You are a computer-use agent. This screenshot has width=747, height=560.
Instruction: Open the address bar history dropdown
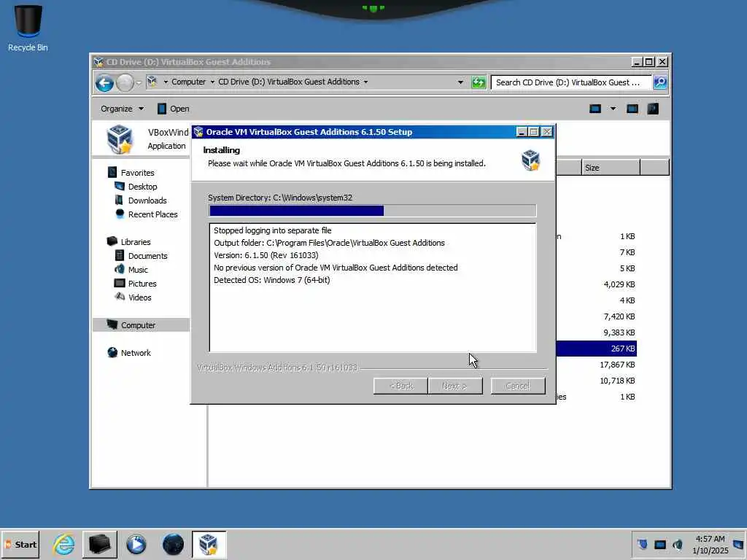point(460,82)
